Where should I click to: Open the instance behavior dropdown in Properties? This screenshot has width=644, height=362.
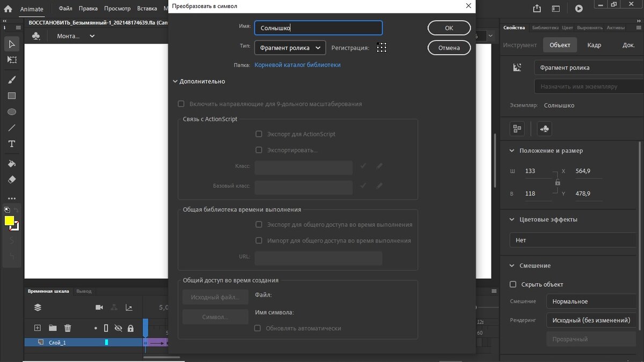click(x=589, y=68)
